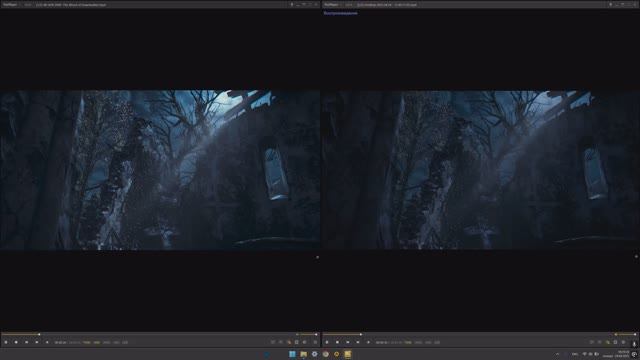
Task: Adjust the left player's volume slider
Action: tap(306, 334)
